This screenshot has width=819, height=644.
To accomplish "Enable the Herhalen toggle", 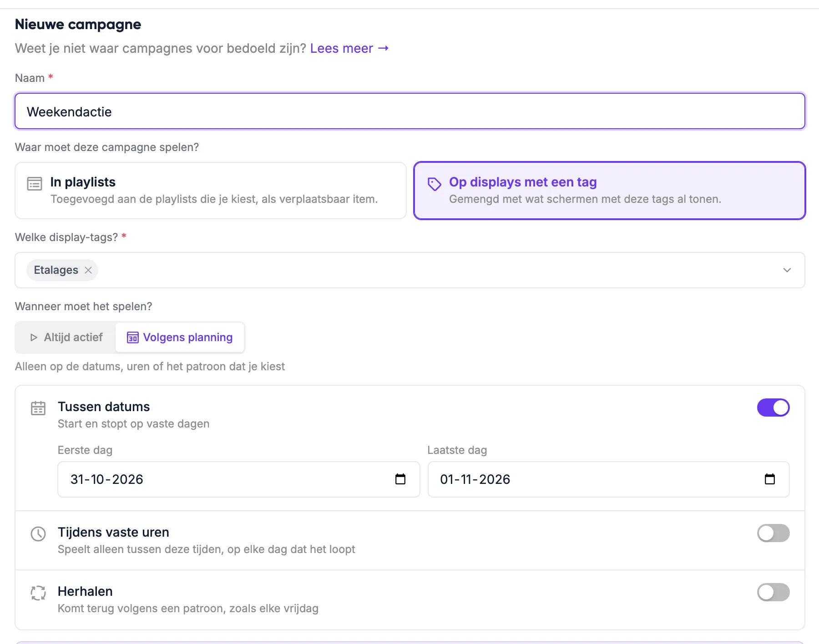I will (773, 592).
